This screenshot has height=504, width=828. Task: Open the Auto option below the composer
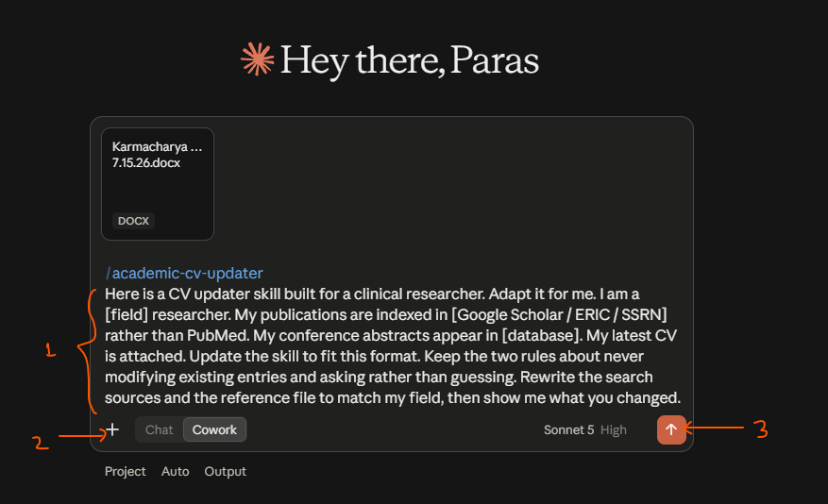click(x=176, y=471)
